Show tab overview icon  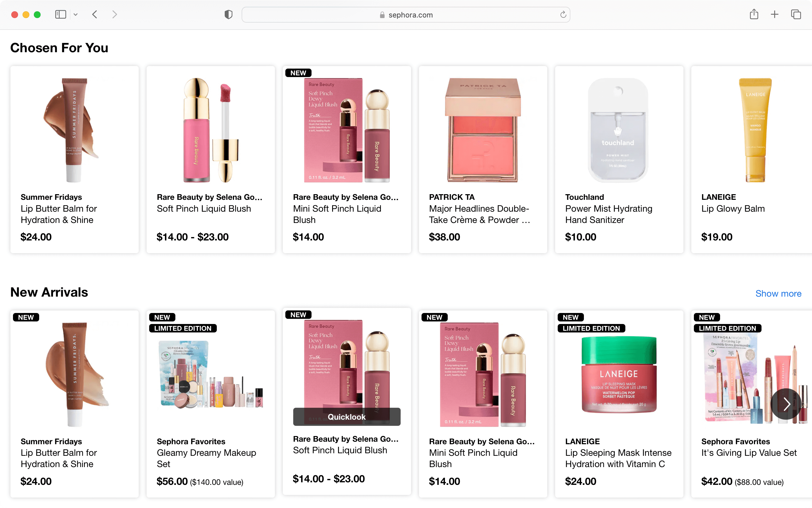[796, 14]
